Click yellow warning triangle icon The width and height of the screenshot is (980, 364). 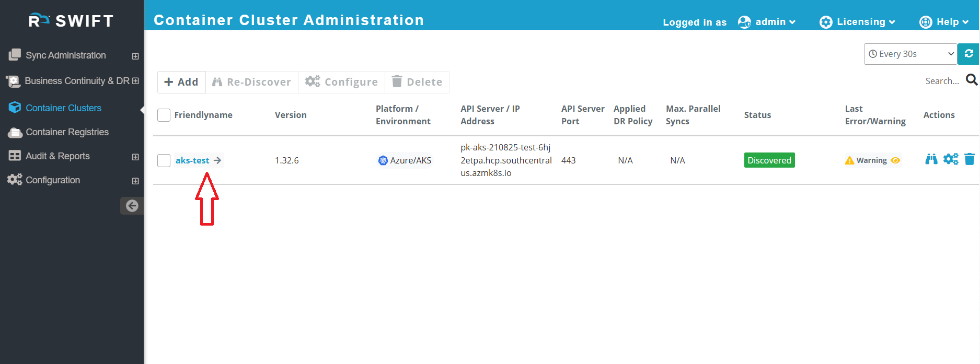[x=849, y=160]
